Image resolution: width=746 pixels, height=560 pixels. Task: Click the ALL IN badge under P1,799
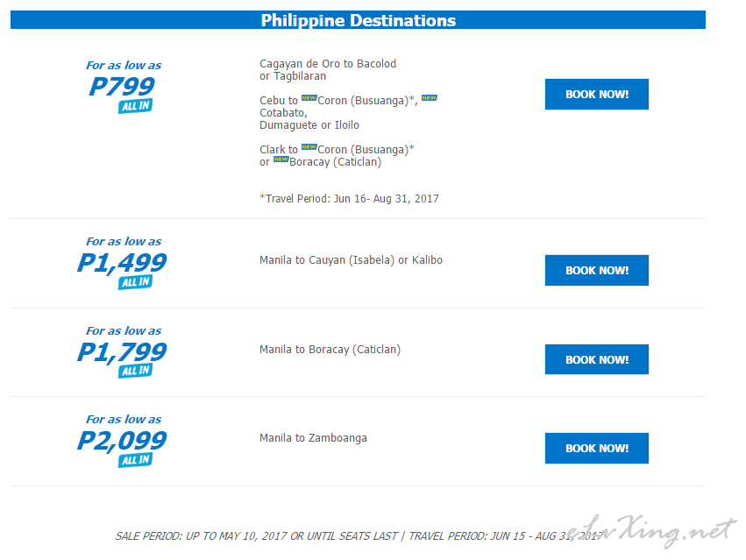[135, 371]
